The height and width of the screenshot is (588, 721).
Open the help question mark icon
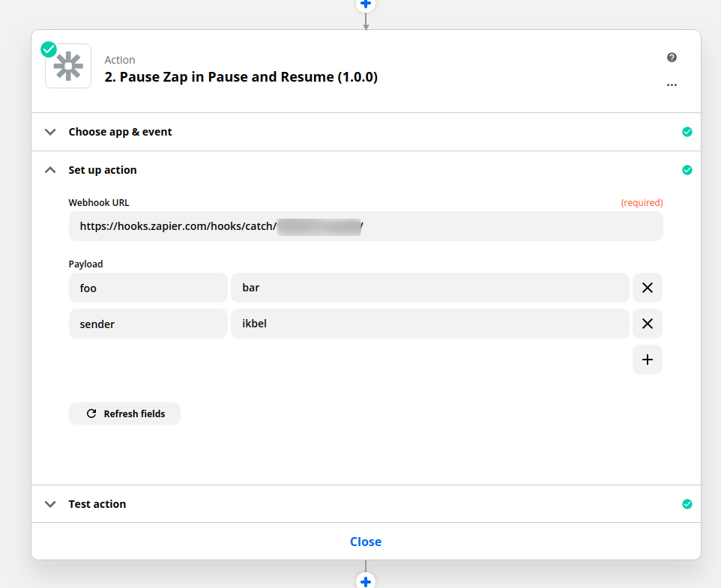click(x=672, y=58)
